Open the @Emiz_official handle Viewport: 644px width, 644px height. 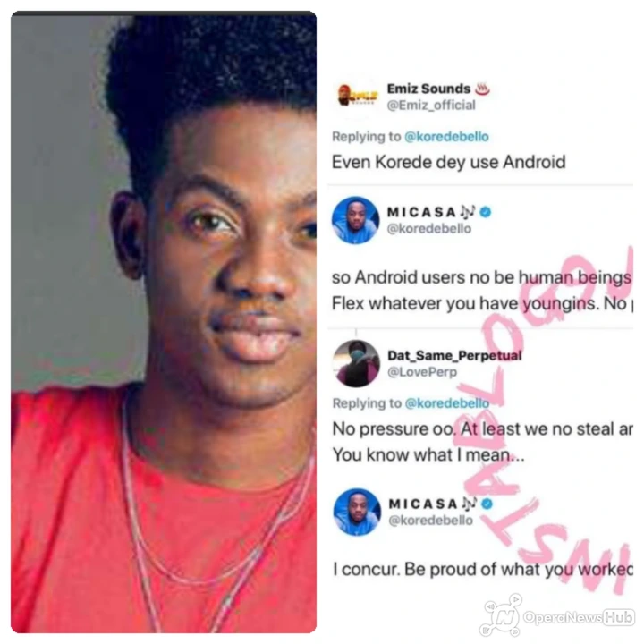[x=431, y=106]
